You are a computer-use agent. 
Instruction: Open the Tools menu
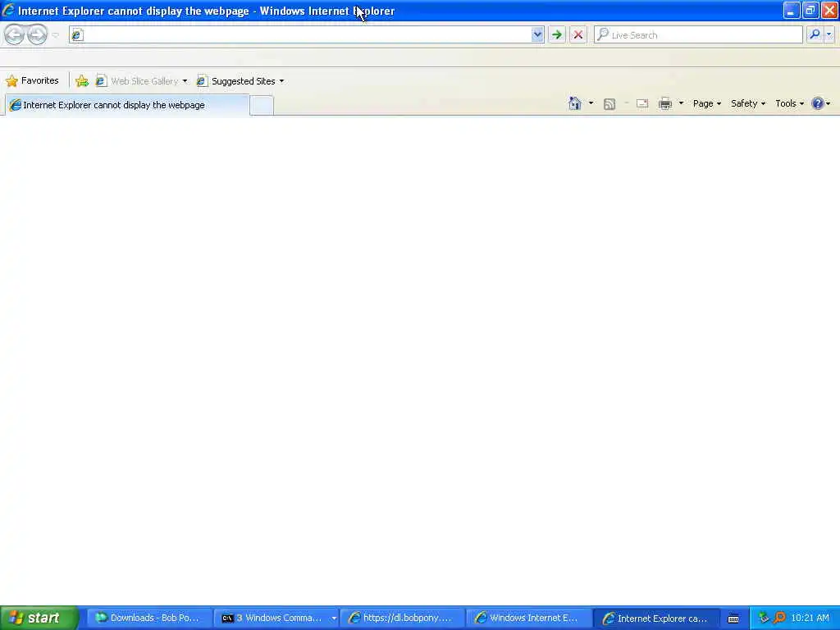pyautogui.click(x=790, y=103)
